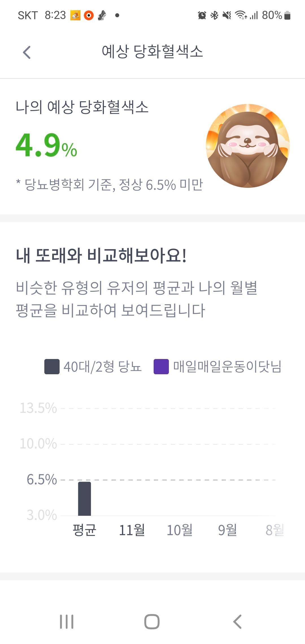Viewport: 305px width, 644px height.
Task: Tap the 4.9% estimated HbA1c value
Action: click(46, 146)
